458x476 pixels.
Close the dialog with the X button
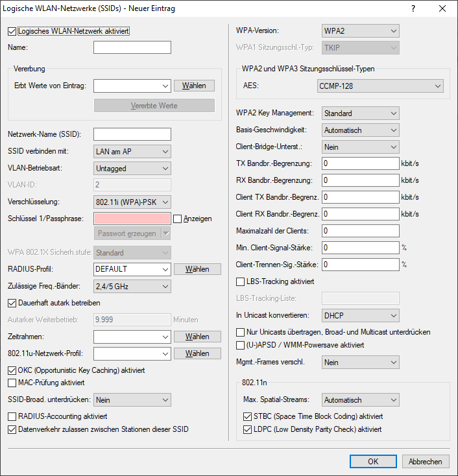[x=442, y=9]
